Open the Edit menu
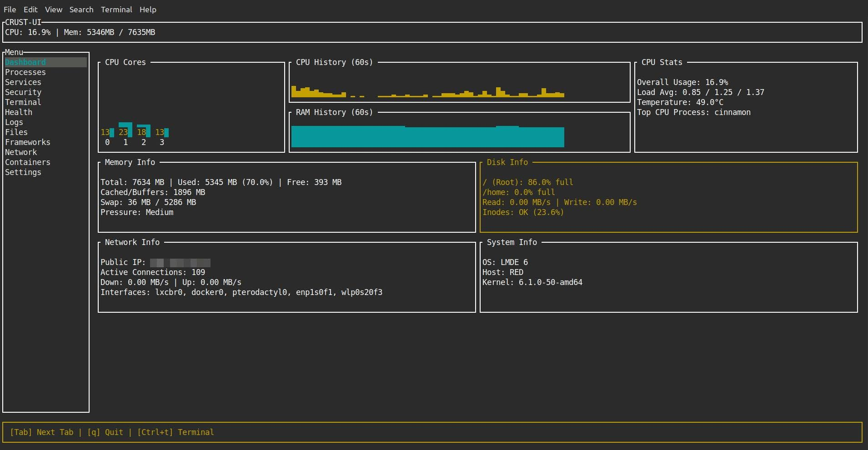The width and height of the screenshot is (868, 450). tap(30, 10)
